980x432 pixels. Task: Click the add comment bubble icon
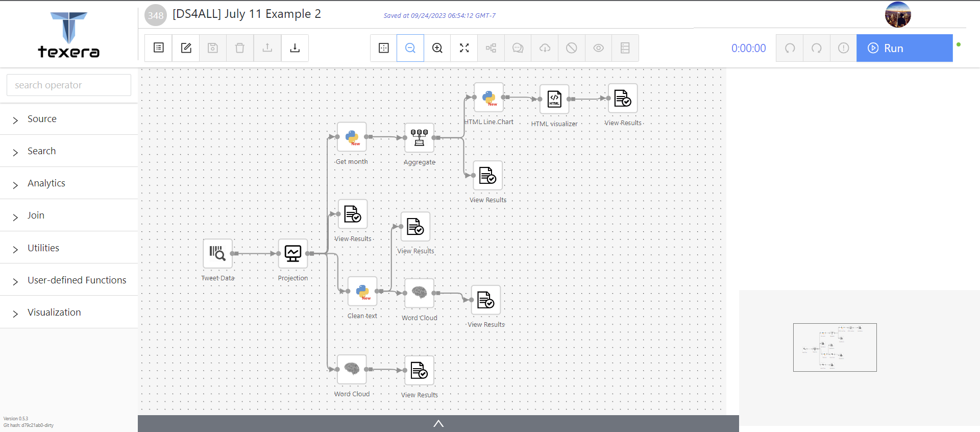[518, 48]
